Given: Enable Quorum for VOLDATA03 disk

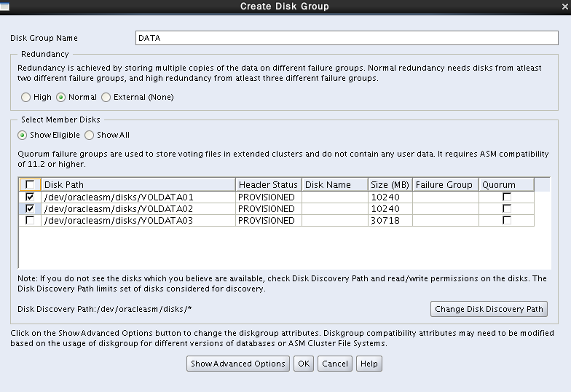Looking at the screenshot, I should [506, 220].
